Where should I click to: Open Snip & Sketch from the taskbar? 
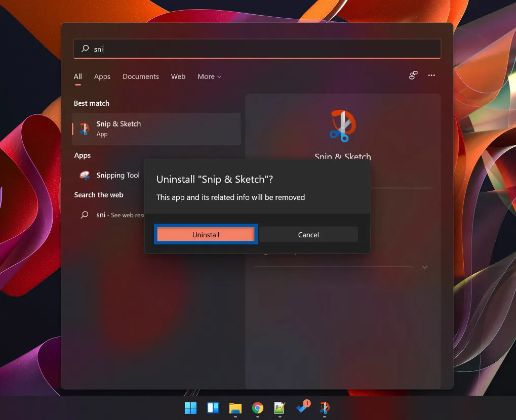(325, 408)
